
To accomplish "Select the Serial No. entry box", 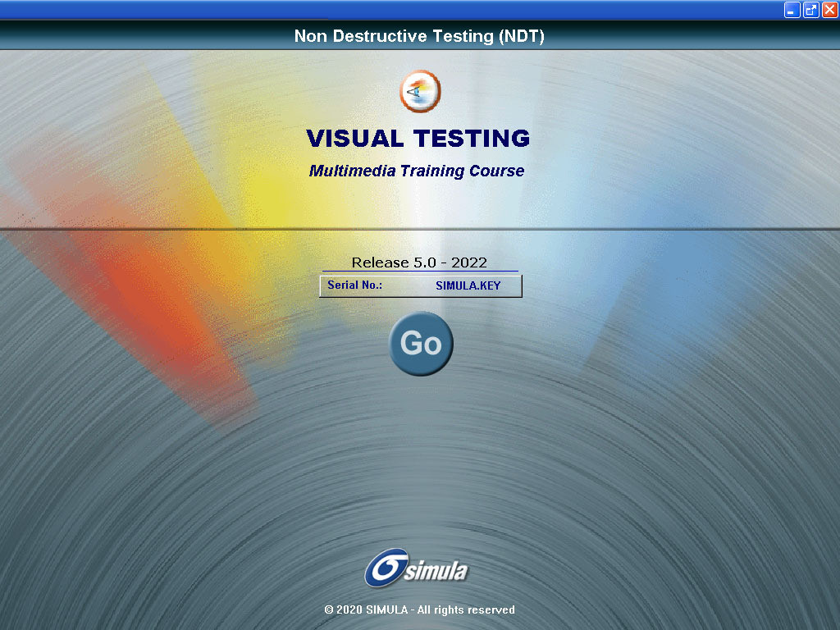I will (421, 285).
